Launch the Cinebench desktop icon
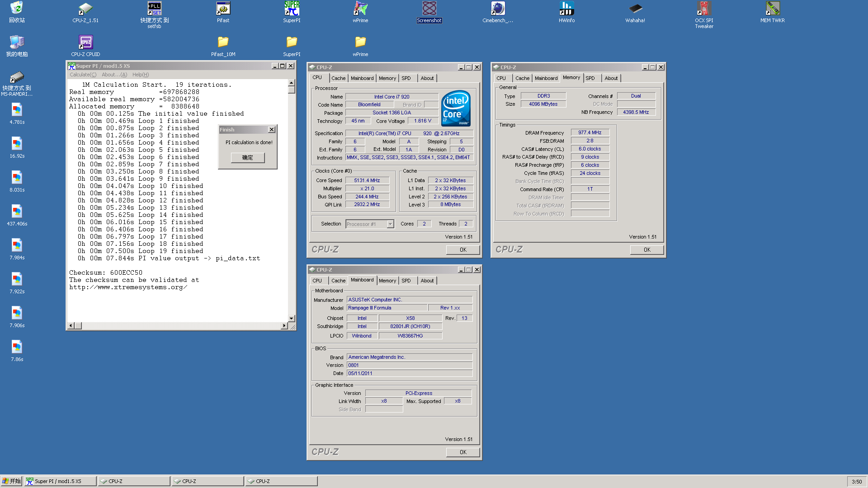The width and height of the screenshot is (868, 488). (x=498, y=12)
